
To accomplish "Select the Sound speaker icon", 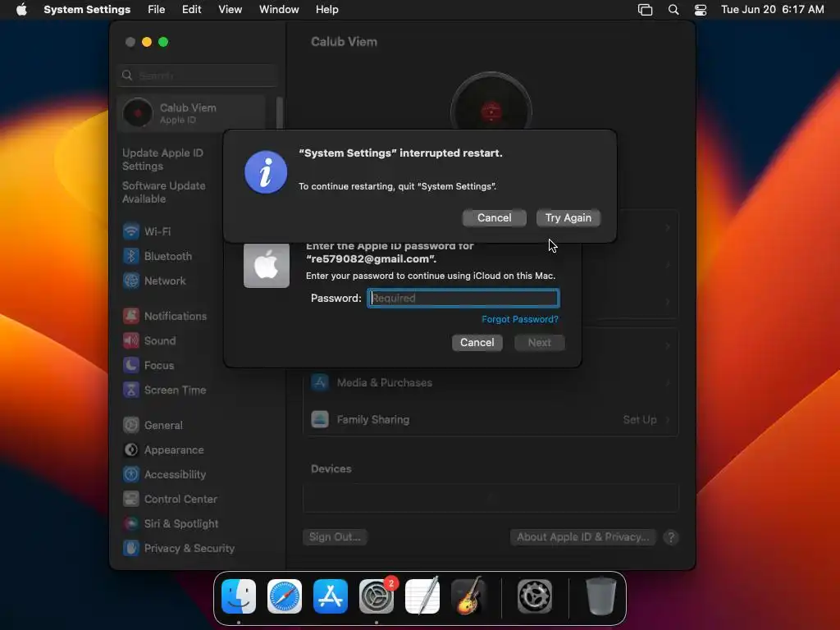I will 130,340.
